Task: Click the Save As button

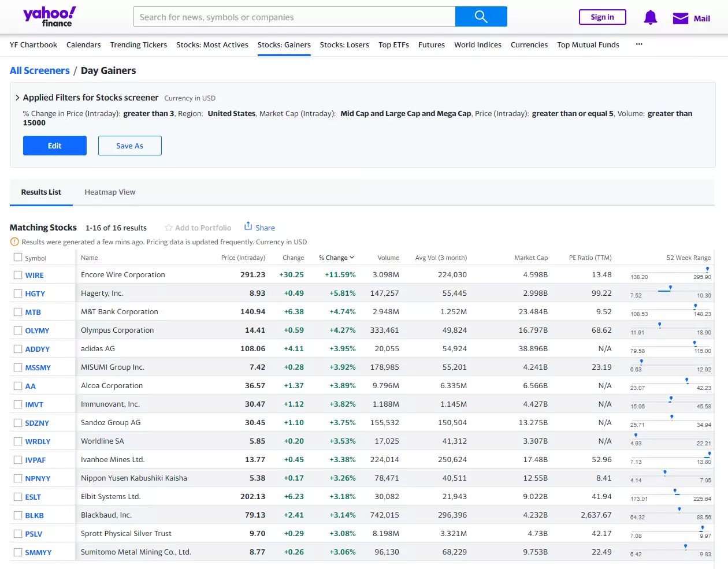Action: (130, 146)
